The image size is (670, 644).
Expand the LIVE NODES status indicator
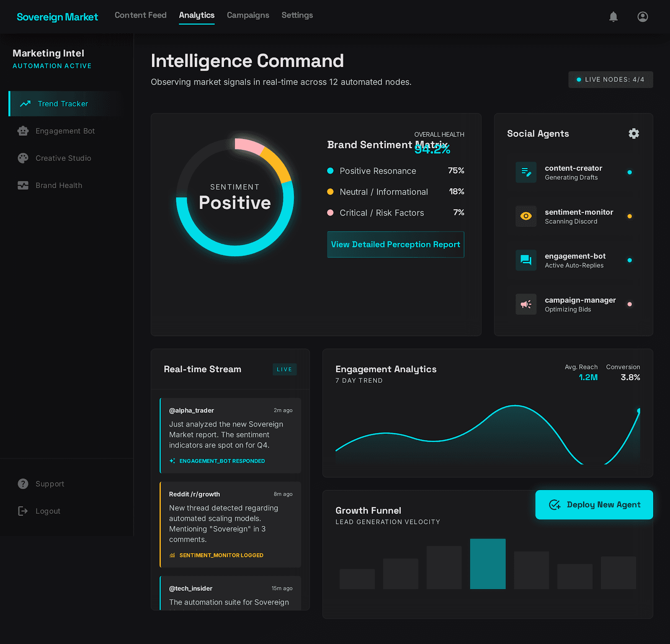[610, 80]
